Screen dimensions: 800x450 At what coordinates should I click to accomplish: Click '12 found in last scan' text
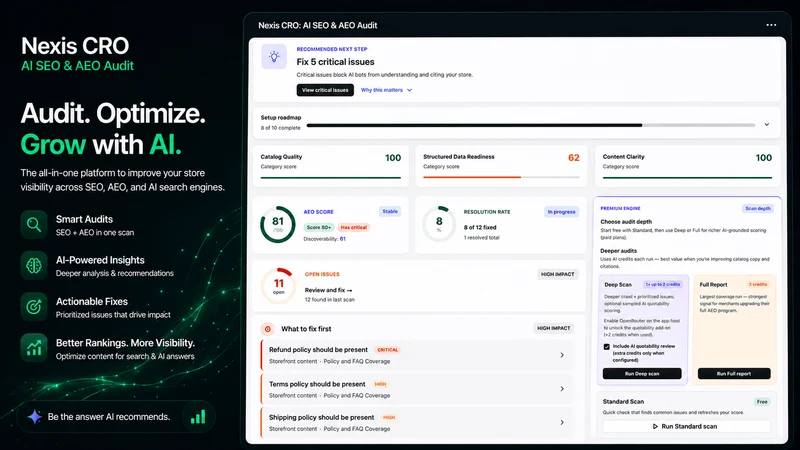[330, 300]
